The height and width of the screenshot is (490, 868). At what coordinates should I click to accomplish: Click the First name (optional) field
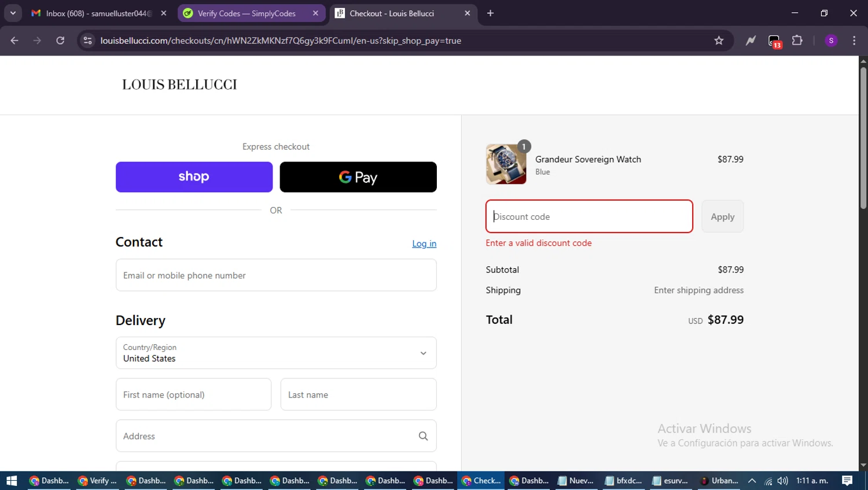(x=193, y=395)
